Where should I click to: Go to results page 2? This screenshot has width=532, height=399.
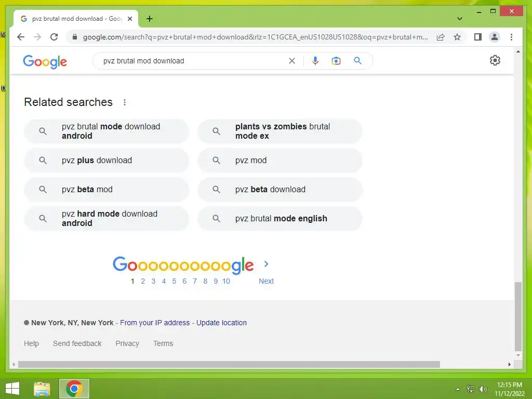[143, 281]
